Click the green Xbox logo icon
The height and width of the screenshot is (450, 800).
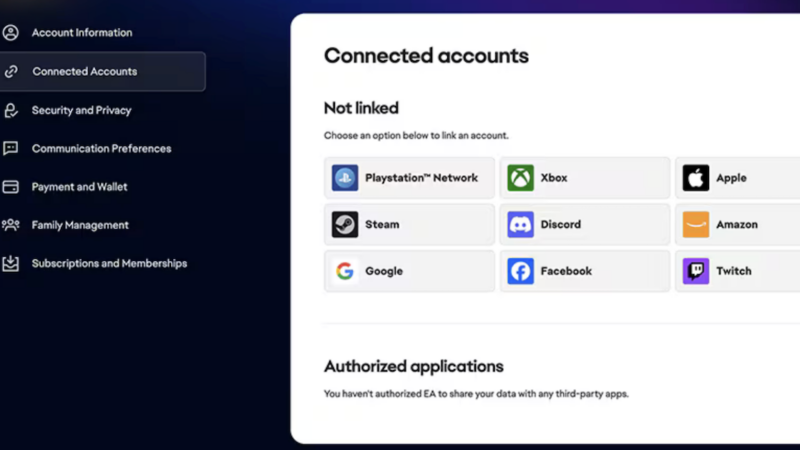520,178
